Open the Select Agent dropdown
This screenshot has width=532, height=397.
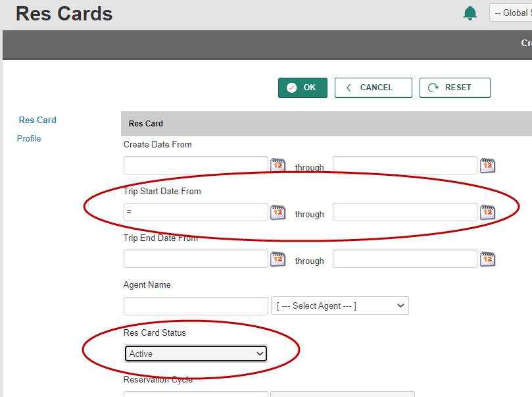339,305
